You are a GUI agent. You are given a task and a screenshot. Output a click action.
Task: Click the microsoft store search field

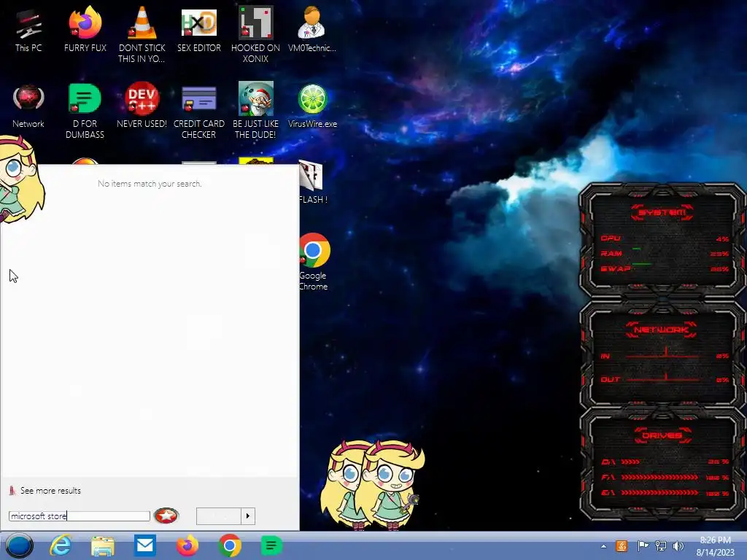pyautogui.click(x=79, y=516)
